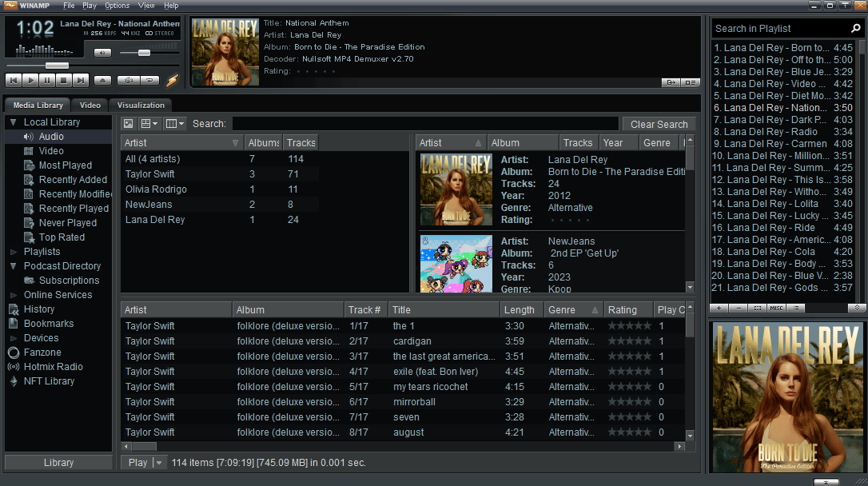Open the Top Rated view
868x486 pixels.
pyautogui.click(x=62, y=237)
